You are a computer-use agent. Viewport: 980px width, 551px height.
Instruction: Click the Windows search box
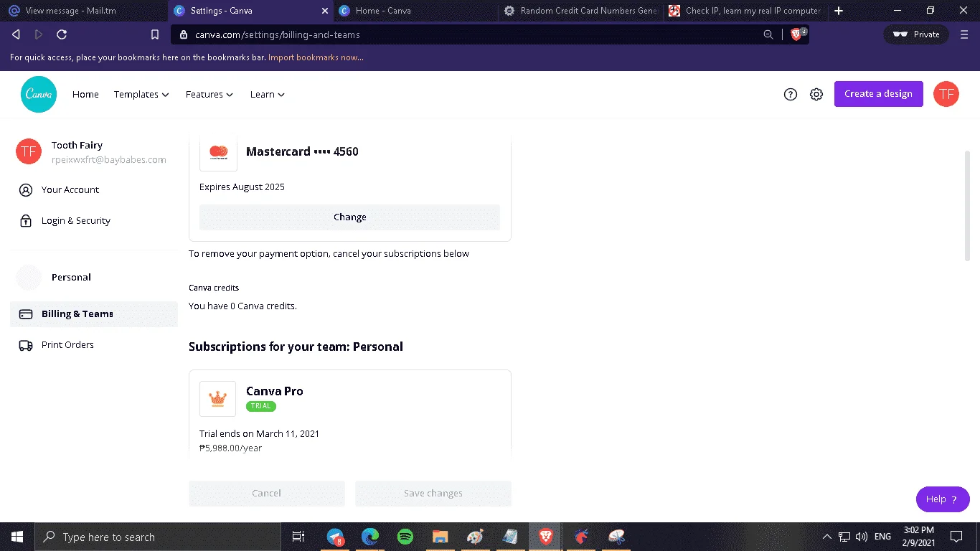point(157,537)
